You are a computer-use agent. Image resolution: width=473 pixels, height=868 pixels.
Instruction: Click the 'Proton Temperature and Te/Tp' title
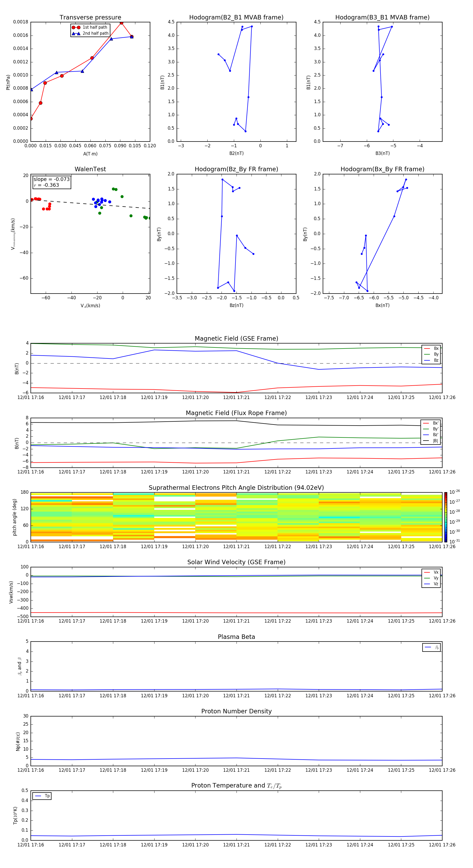click(236, 786)
